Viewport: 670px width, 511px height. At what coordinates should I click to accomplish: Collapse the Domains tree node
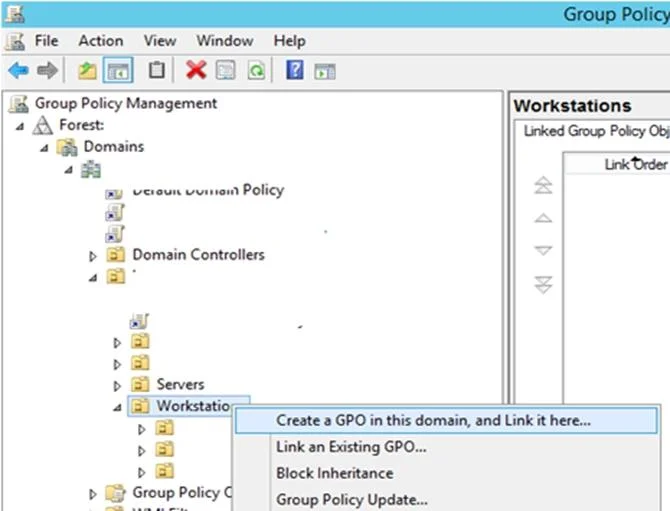pos(44,148)
